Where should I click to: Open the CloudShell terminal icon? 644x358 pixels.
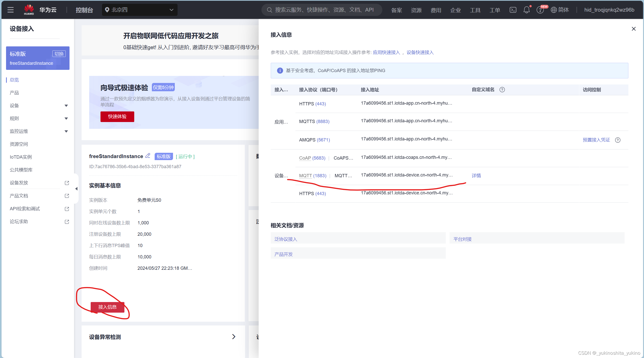tap(513, 10)
